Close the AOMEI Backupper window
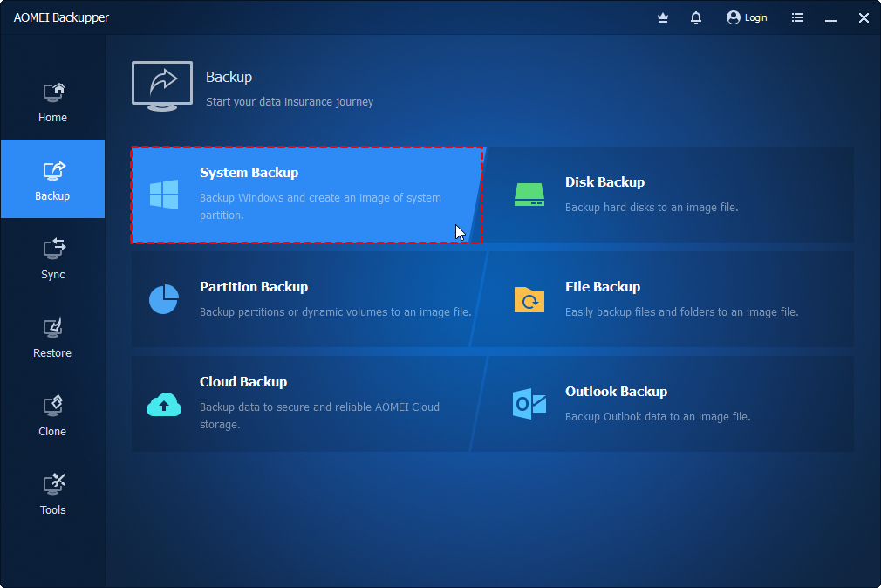The image size is (881, 588). (864, 18)
